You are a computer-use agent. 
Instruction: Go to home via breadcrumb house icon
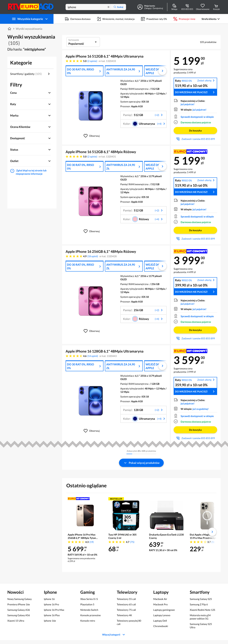[10, 29]
